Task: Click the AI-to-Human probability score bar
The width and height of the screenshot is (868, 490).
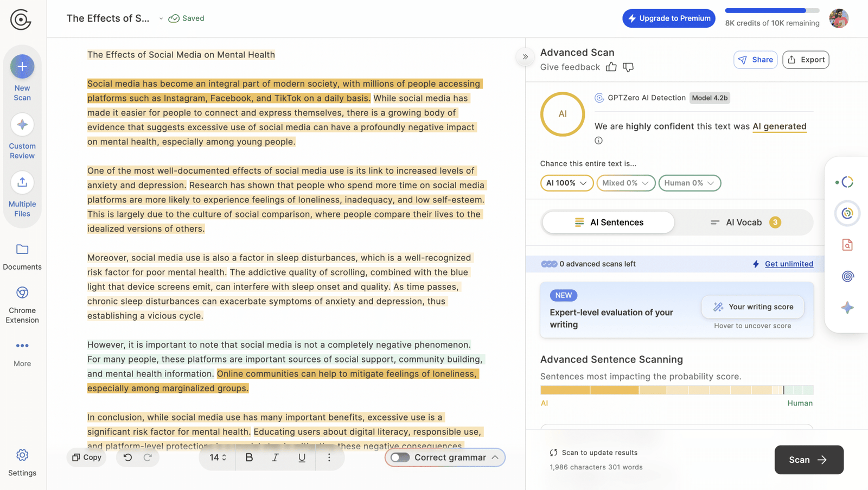Action: pyautogui.click(x=676, y=390)
